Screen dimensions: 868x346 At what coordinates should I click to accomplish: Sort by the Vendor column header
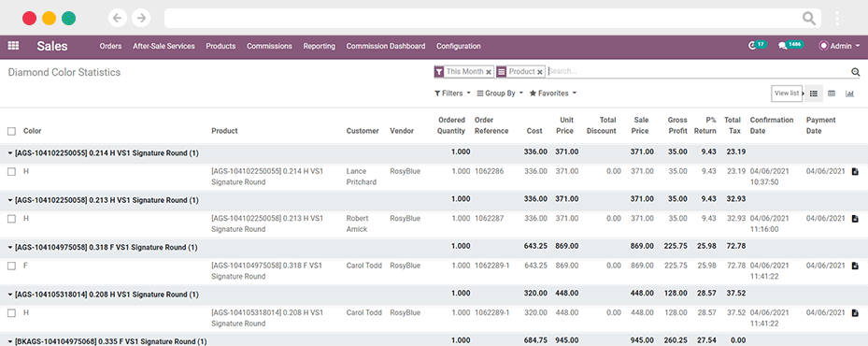(402, 132)
